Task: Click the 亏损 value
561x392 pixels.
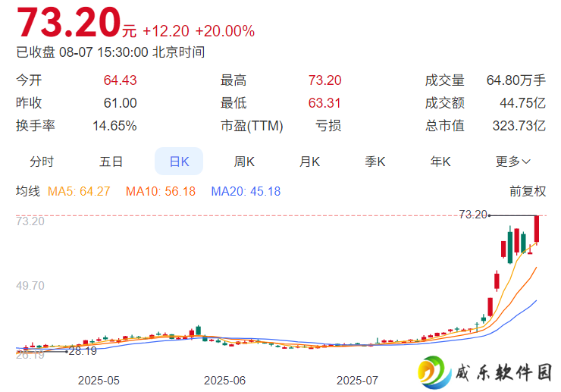Action: (328, 126)
